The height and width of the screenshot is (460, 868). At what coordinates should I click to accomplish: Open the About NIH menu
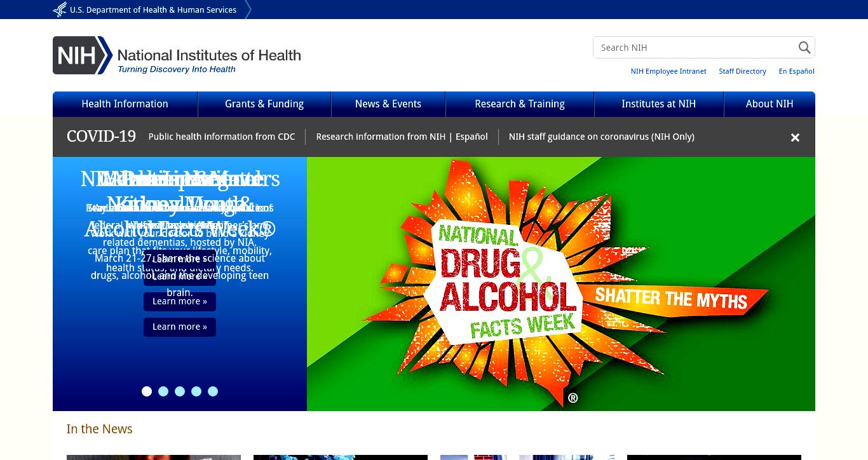pyautogui.click(x=770, y=104)
